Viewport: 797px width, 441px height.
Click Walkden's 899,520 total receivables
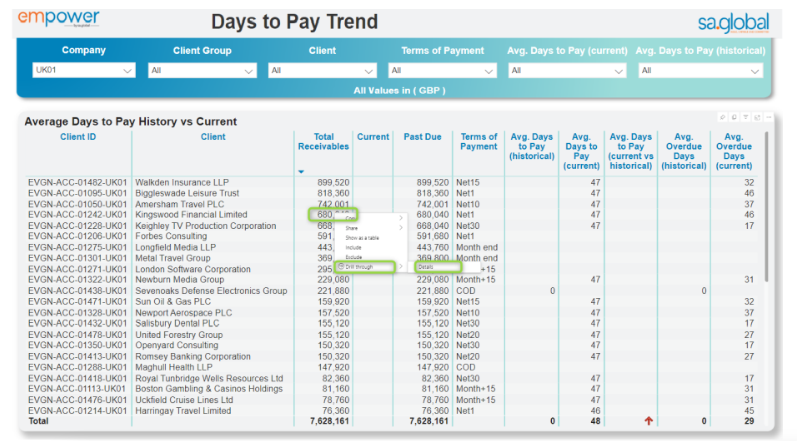pyautogui.click(x=333, y=182)
